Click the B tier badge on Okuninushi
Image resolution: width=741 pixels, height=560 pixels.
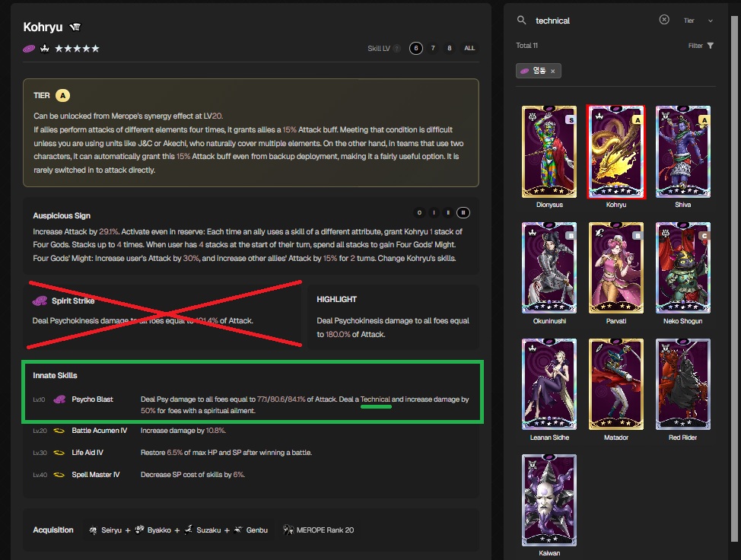[571, 236]
